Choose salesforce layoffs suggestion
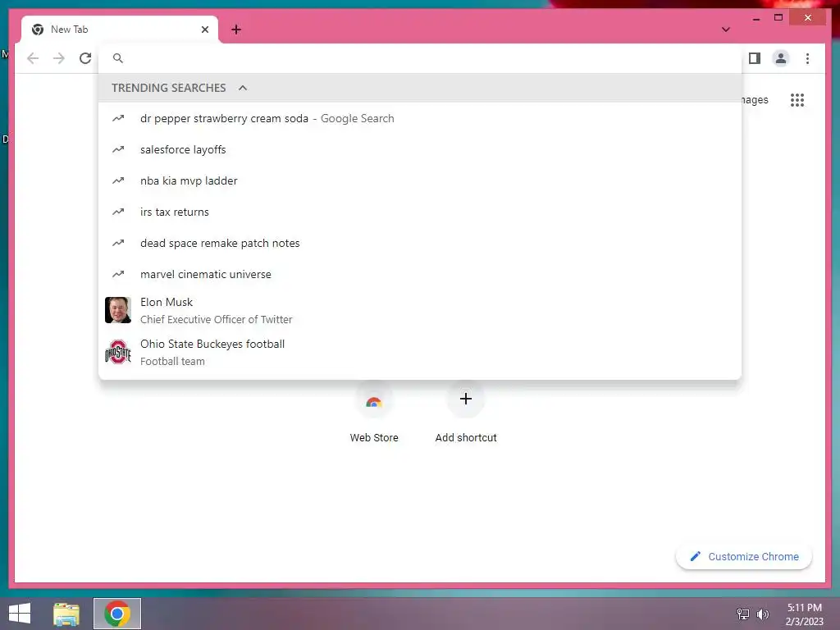 coord(420,149)
